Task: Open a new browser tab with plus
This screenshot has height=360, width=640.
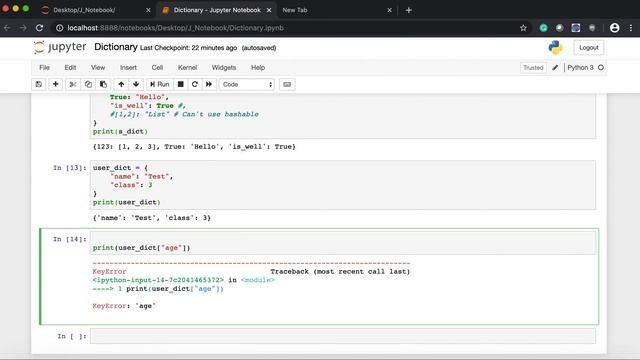Action: pyautogui.click(x=409, y=10)
